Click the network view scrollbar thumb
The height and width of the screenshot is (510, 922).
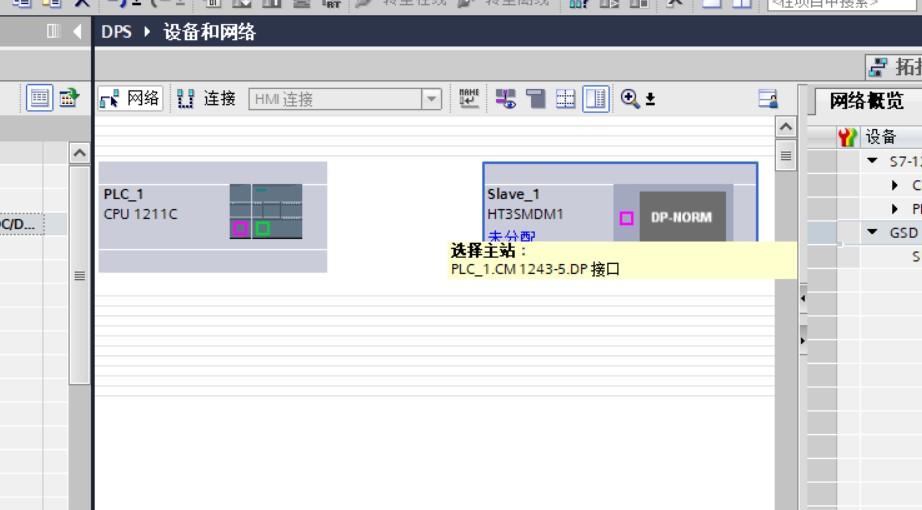pos(786,155)
